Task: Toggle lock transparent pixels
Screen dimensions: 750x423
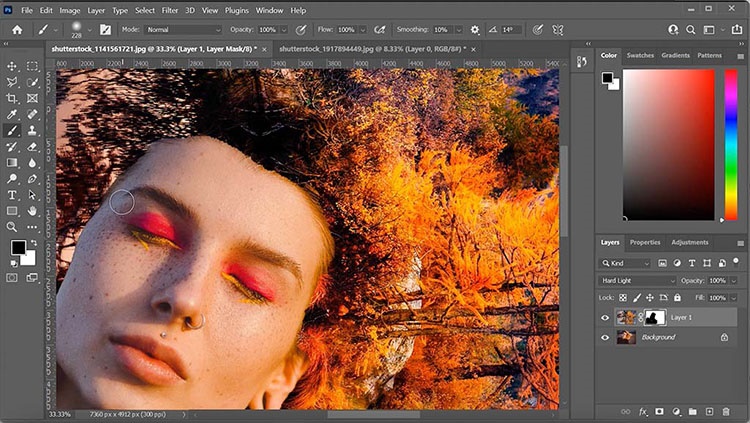Action: click(x=623, y=298)
